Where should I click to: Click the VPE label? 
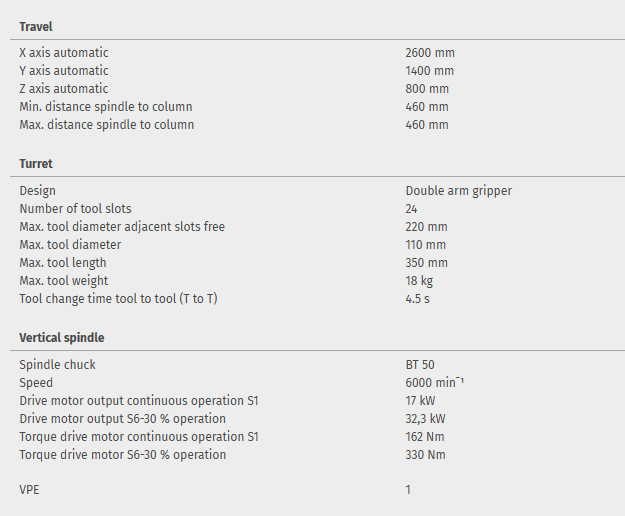click(31, 490)
